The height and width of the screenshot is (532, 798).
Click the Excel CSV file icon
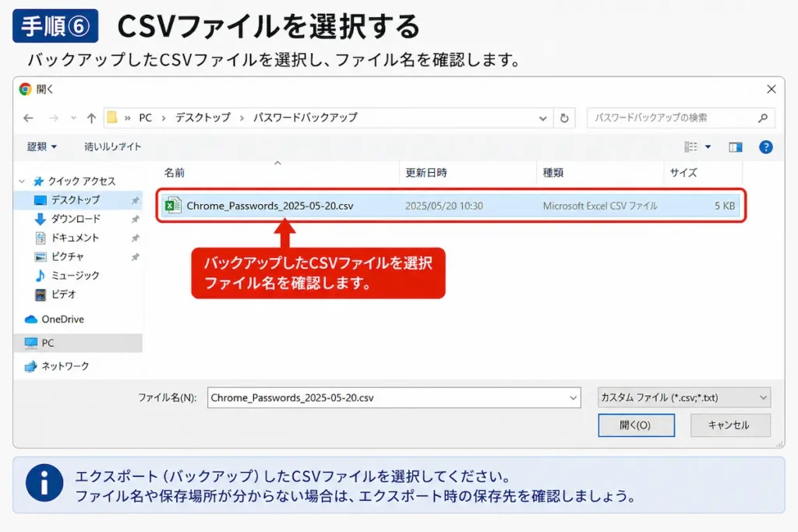(x=172, y=206)
